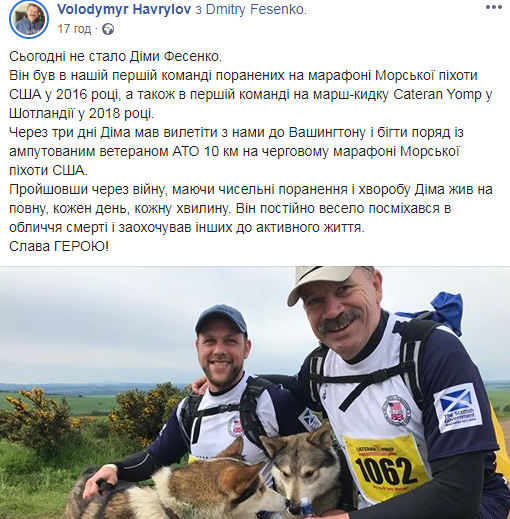Click the 'Cateran Yomp' words in post text

[x=437, y=94]
